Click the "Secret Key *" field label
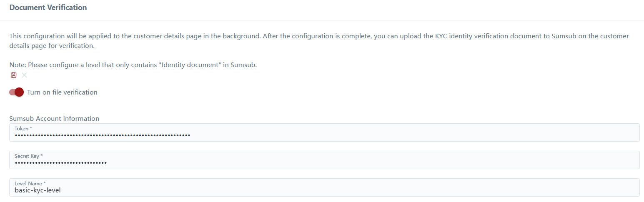This screenshot has width=644, height=202. tap(29, 156)
